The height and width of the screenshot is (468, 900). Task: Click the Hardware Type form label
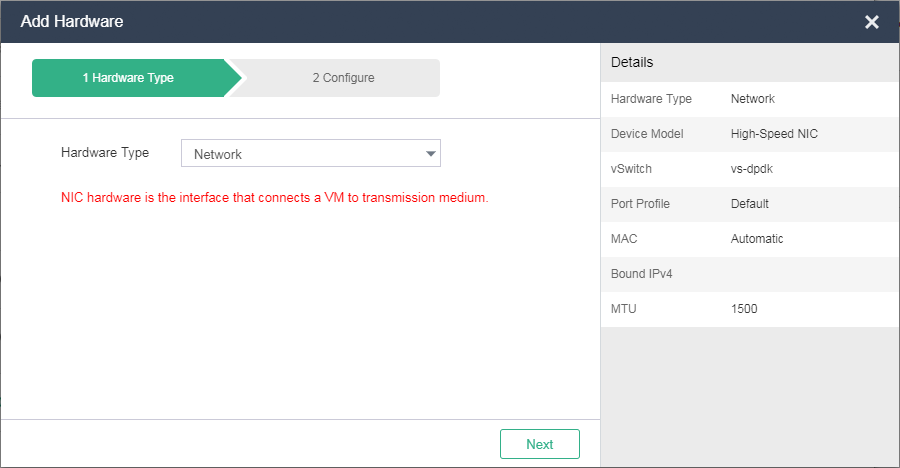coord(104,153)
